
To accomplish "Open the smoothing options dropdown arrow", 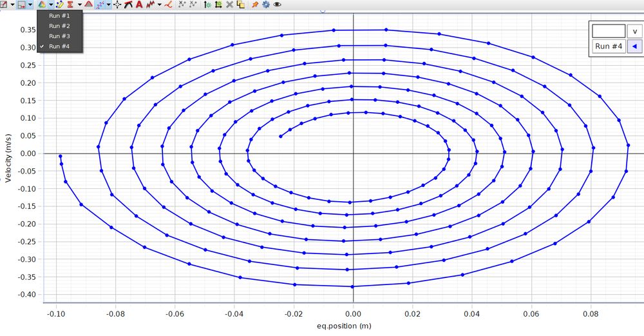I will pos(159,5).
